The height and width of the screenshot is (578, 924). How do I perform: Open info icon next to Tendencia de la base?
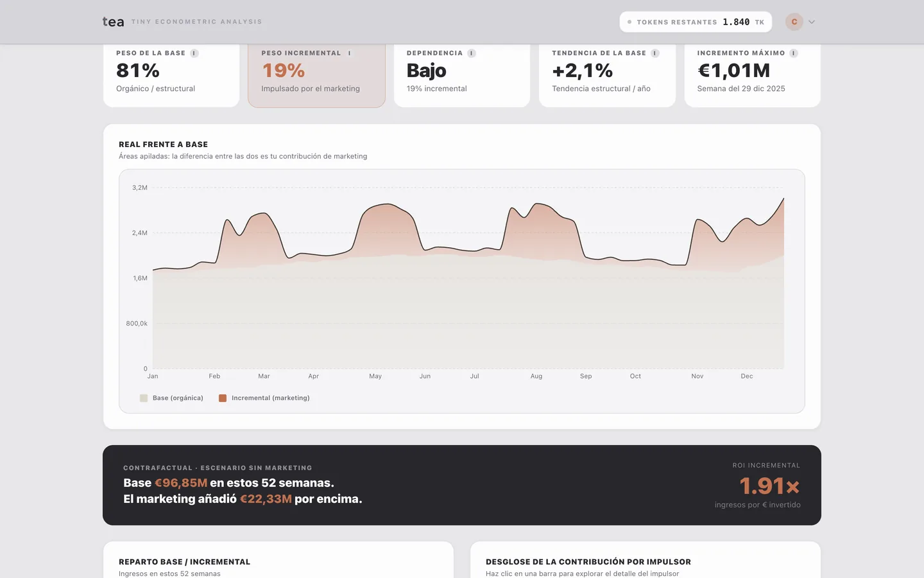coord(655,53)
